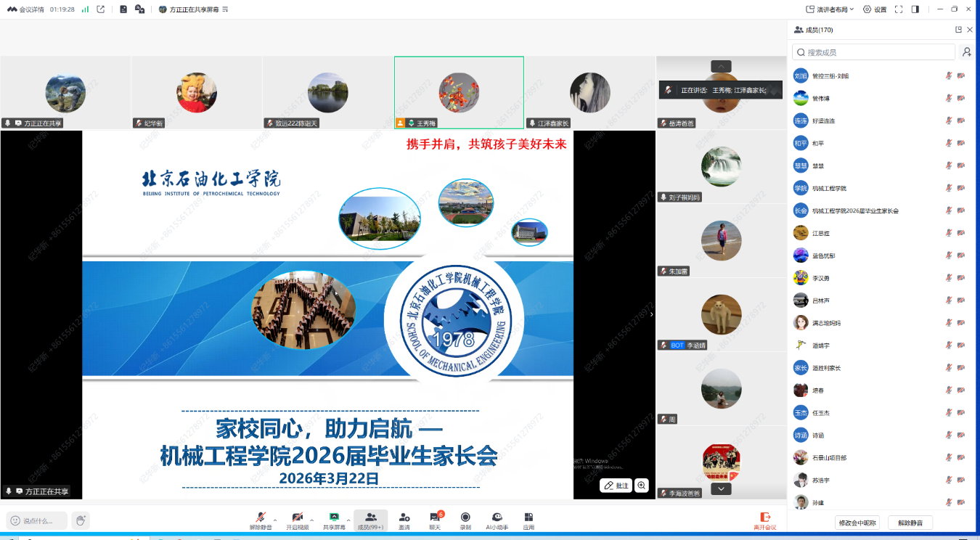Click the 搜索成员 search field

(874, 52)
